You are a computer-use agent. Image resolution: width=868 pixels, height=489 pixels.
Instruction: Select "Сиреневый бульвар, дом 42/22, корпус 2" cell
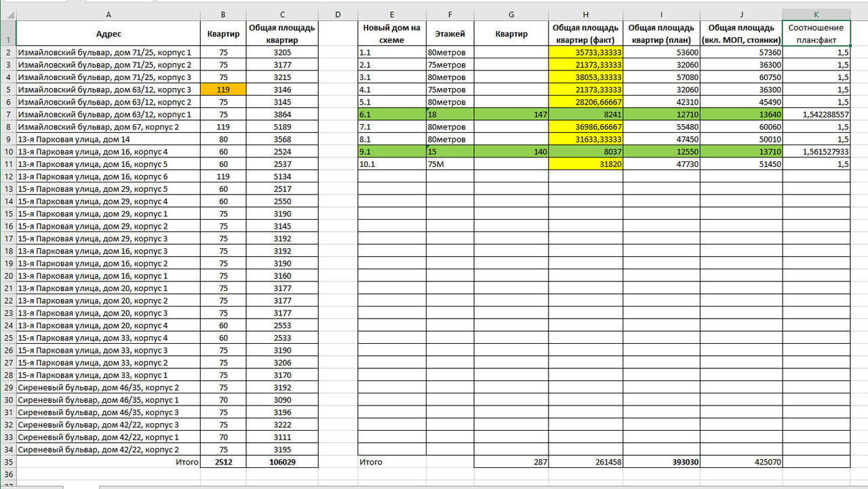pyautogui.click(x=108, y=450)
